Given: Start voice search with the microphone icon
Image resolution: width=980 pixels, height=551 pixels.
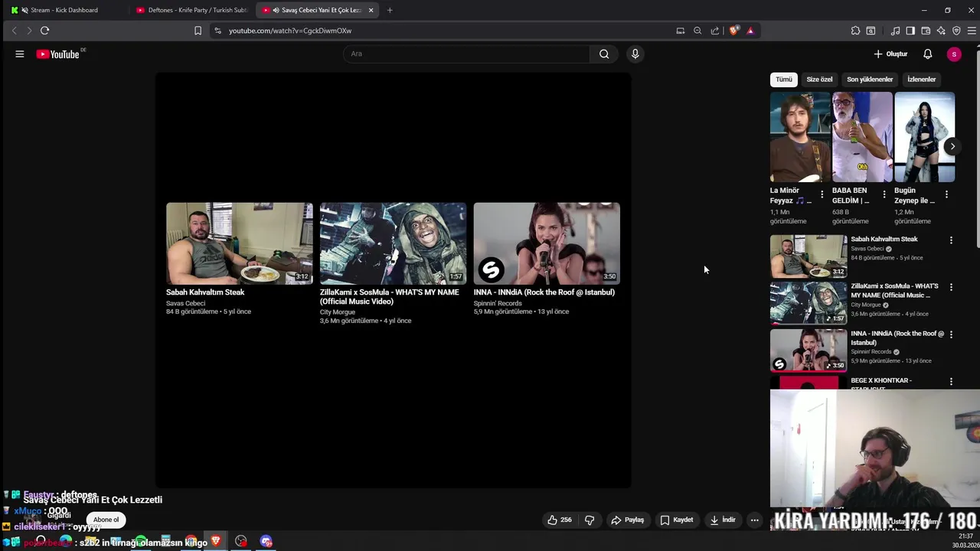Looking at the screenshot, I should (635, 54).
